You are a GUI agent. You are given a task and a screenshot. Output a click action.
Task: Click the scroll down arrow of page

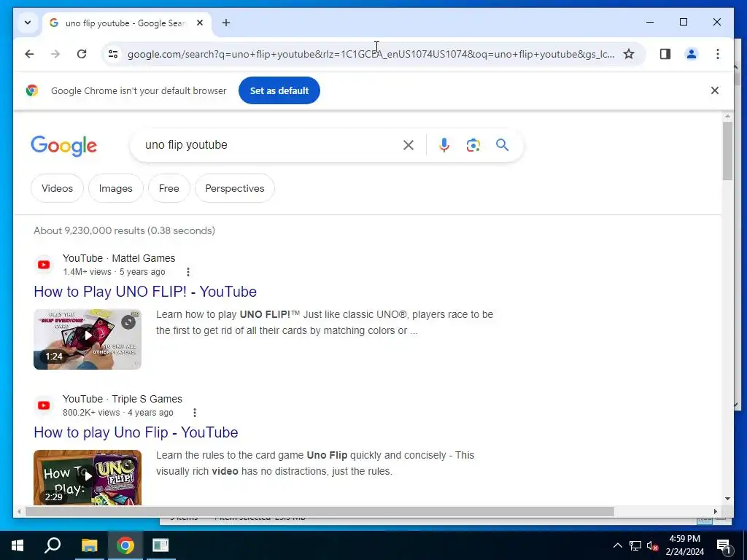[x=727, y=499]
